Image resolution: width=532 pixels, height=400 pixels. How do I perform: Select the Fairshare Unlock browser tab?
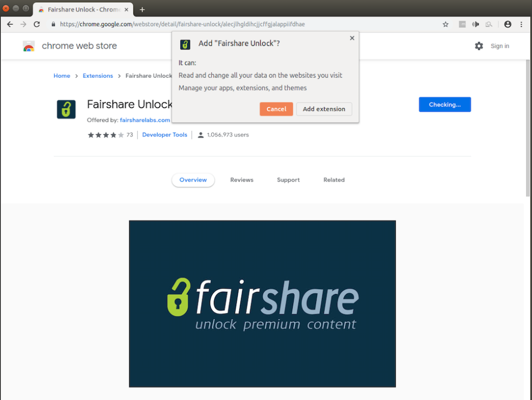click(x=83, y=9)
